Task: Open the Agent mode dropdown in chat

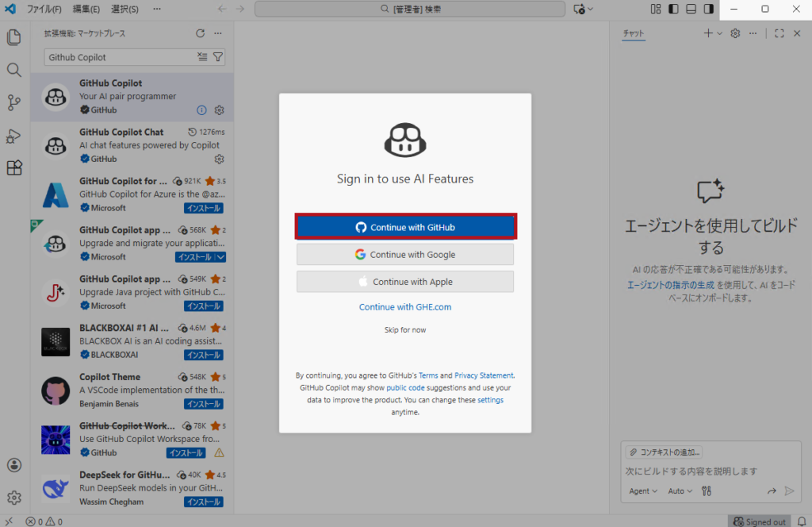Action: (x=642, y=490)
